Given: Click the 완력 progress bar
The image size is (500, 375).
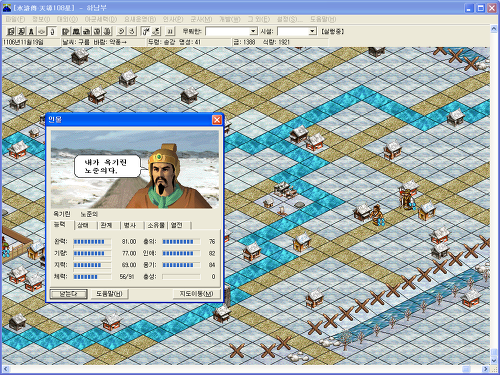Looking at the screenshot, I should pos(93,242).
